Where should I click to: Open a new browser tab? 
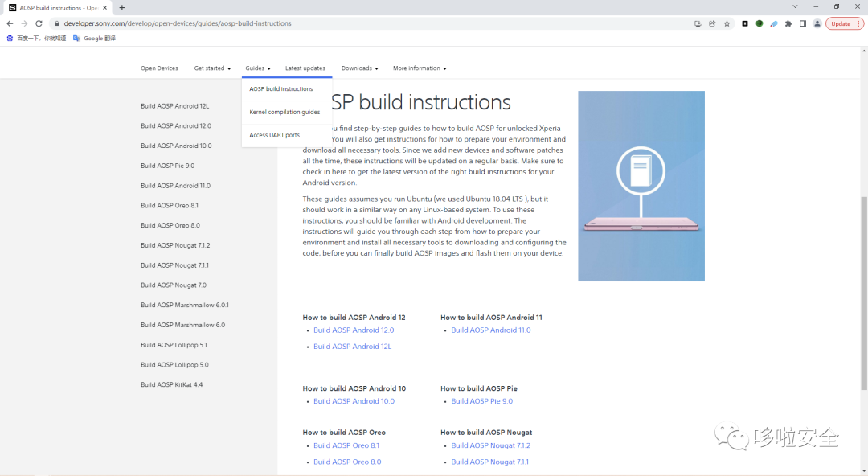point(122,8)
